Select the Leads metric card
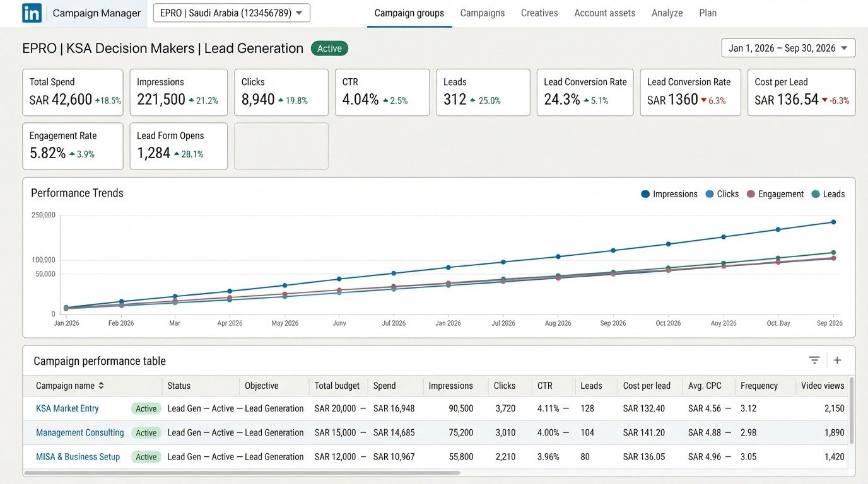This screenshot has width=868, height=484. coord(483,92)
